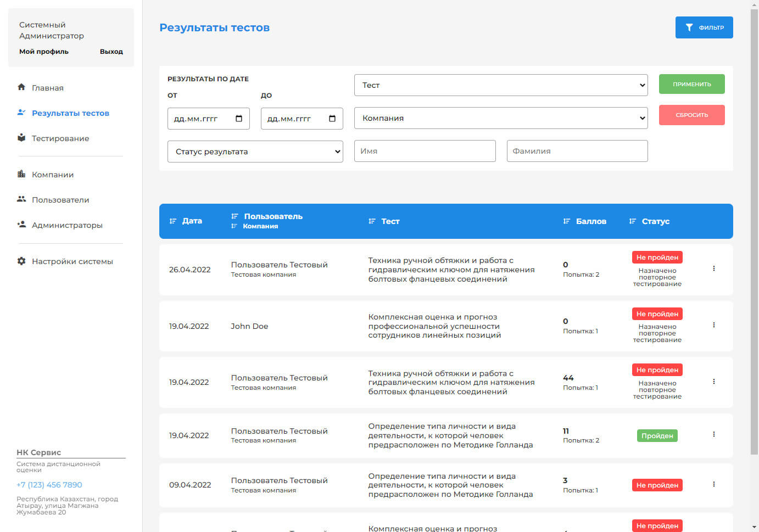Click the ОТ date input field
This screenshot has width=759, height=532.
tap(209, 119)
